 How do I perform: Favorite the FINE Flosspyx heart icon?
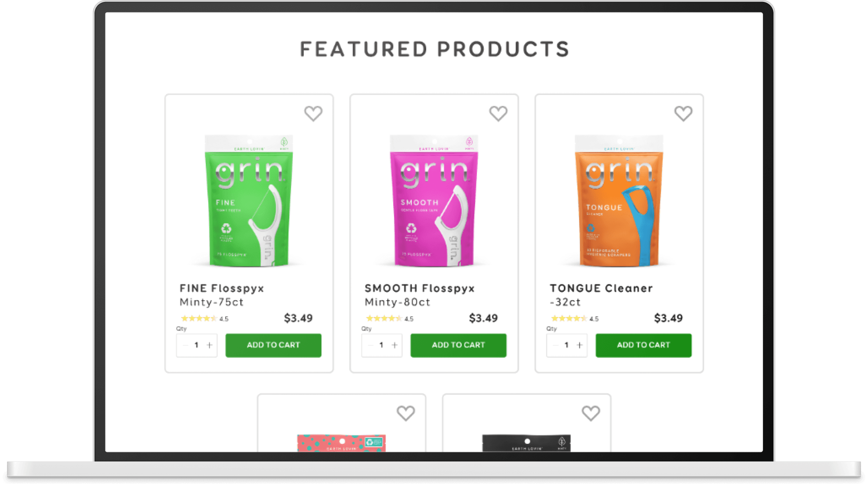[313, 114]
